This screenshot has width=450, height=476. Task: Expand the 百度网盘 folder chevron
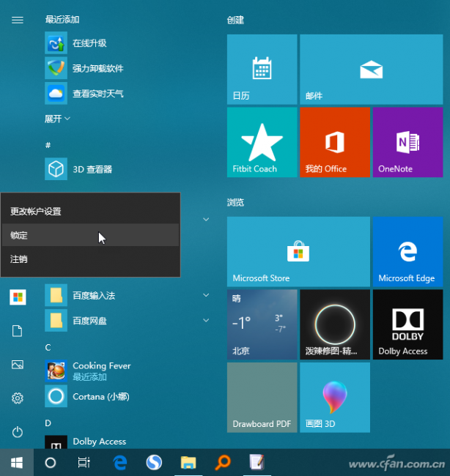206,320
